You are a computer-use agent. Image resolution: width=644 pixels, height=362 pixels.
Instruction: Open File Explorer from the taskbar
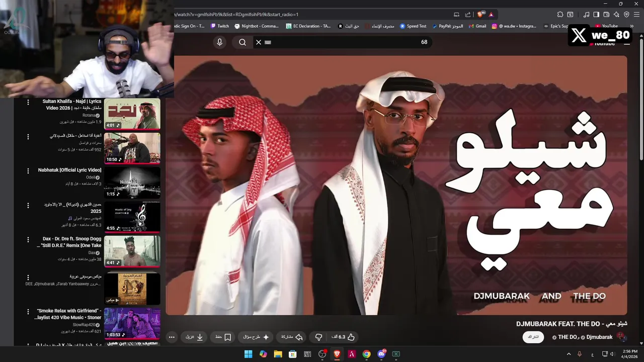coord(278,354)
